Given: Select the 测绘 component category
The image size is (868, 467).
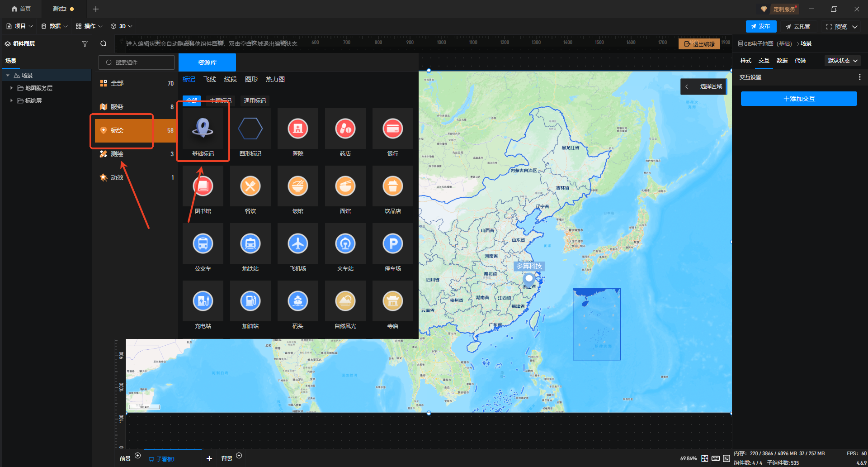Looking at the screenshot, I should 117,154.
